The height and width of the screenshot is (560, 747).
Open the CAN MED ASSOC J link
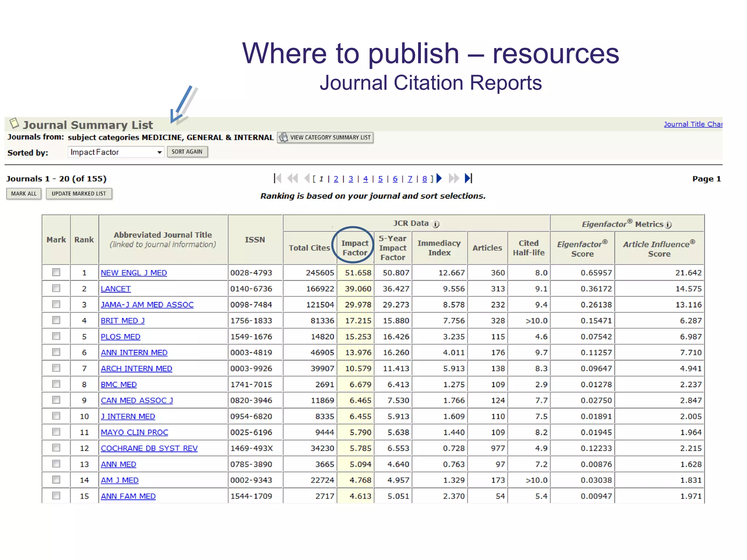(137, 400)
